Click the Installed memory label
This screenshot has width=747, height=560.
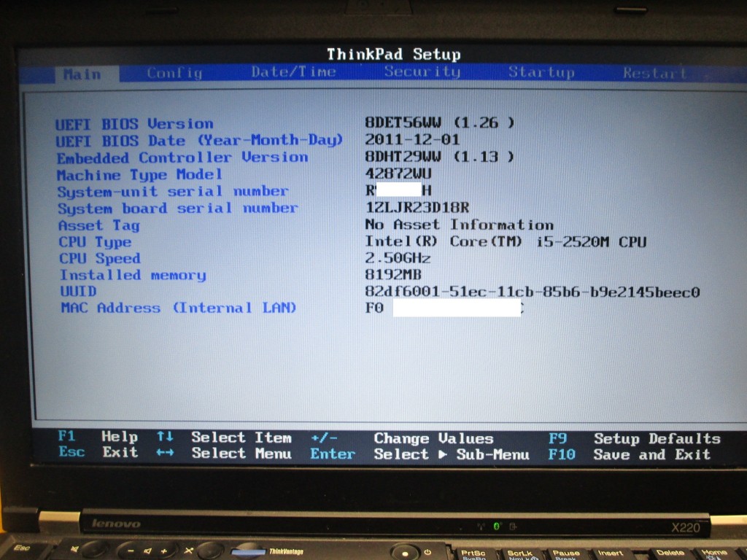point(133,275)
